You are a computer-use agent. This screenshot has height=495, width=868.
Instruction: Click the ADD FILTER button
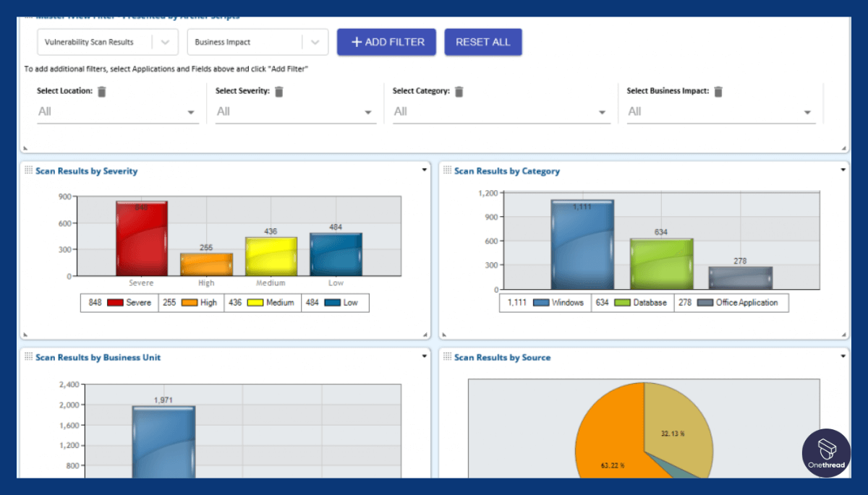coord(386,42)
